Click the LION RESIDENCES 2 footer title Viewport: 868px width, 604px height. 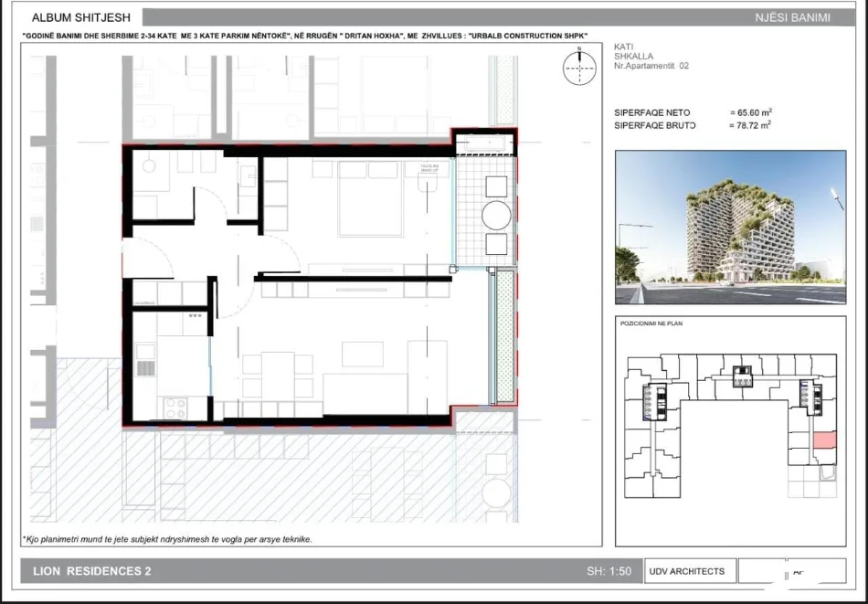tap(92, 571)
